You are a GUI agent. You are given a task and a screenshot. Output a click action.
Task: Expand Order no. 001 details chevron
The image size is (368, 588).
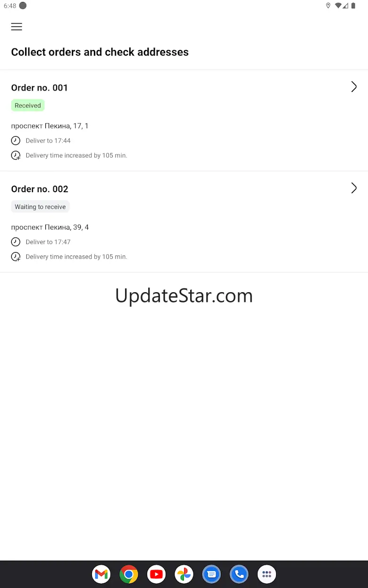(x=354, y=87)
